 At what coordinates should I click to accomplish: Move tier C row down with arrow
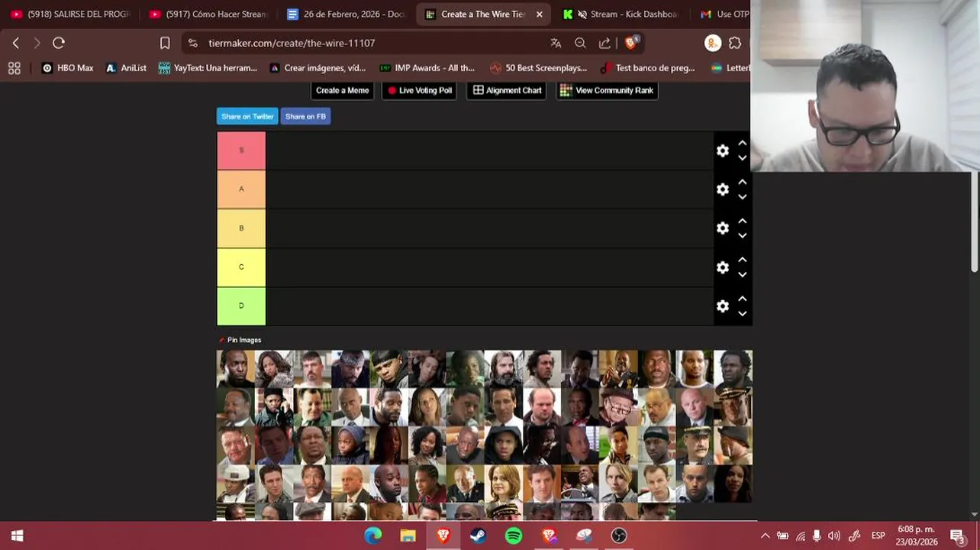pos(742,275)
